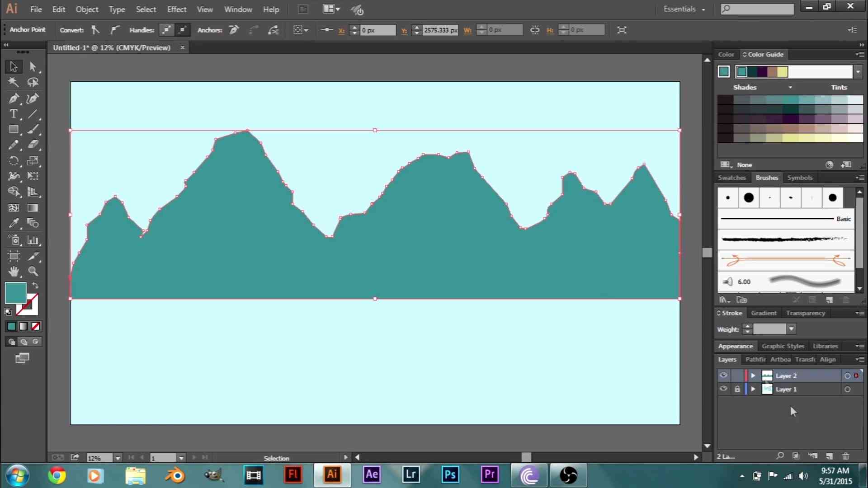Select the Pencil tool
Image resolution: width=868 pixels, height=488 pixels.
tap(13, 145)
